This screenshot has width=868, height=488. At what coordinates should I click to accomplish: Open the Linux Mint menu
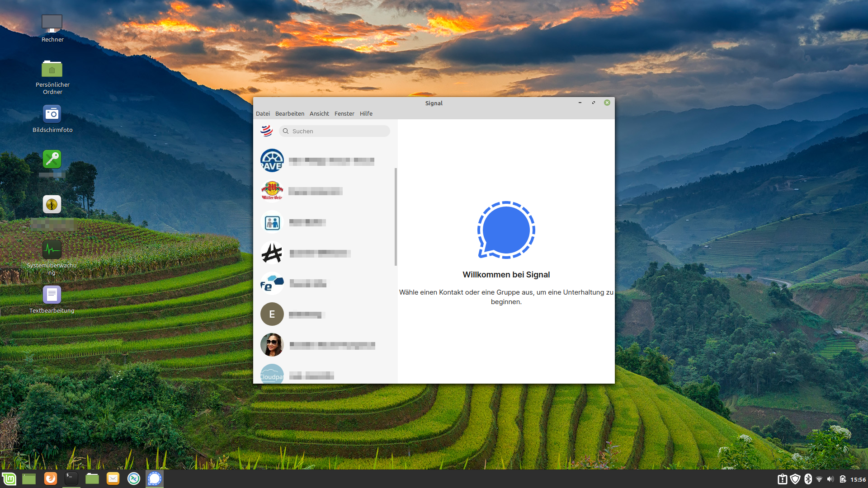click(x=9, y=479)
